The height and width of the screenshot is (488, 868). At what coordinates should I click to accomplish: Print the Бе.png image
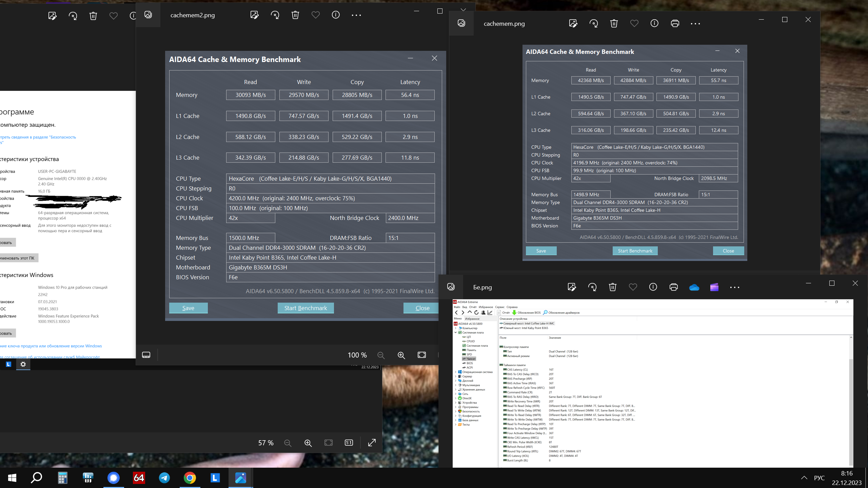pos(673,287)
